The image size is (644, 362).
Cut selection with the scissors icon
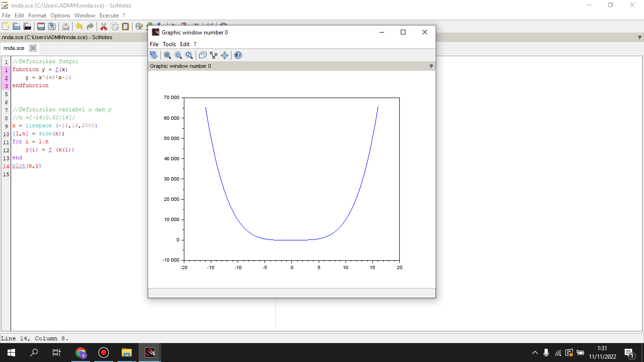tap(104, 26)
